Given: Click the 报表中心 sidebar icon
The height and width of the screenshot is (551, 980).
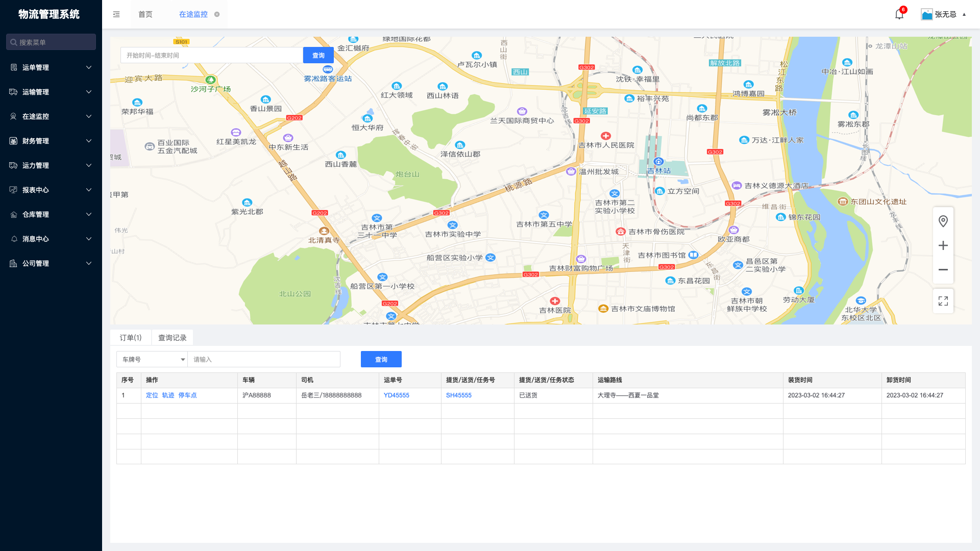Looking at the screenshot, I should (14, 190).
